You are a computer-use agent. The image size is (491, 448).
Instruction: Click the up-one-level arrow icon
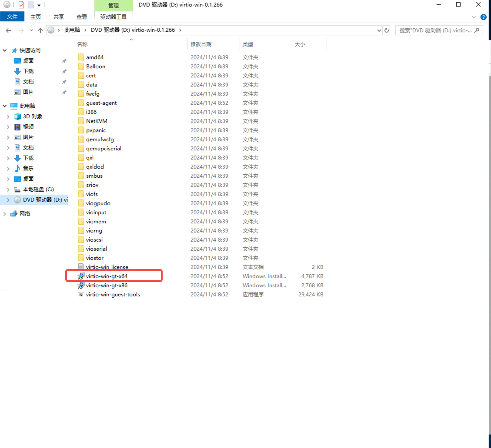[40, 30]
